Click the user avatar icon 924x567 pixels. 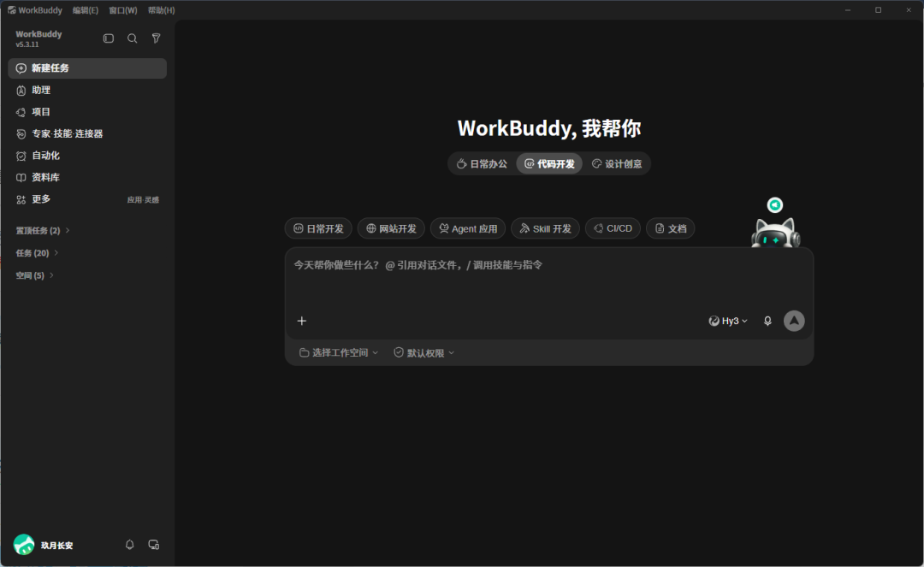(24, 545)
